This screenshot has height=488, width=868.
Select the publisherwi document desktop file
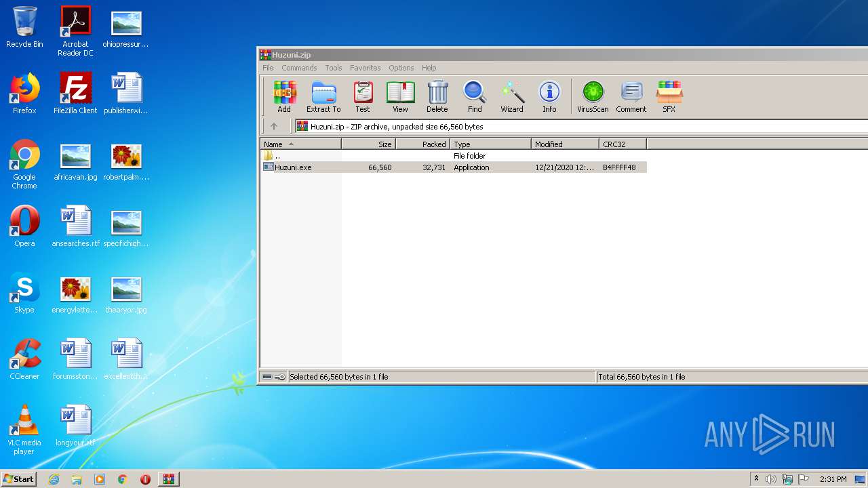coord(126,94)
